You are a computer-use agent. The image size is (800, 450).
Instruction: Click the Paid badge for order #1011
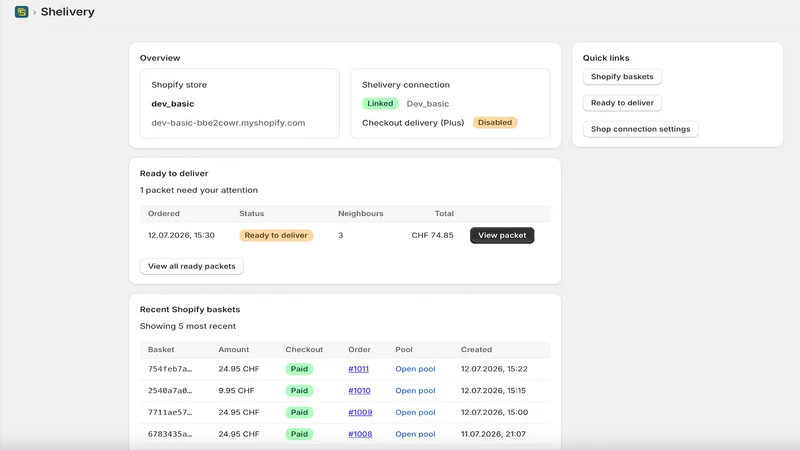click(299, 369)
